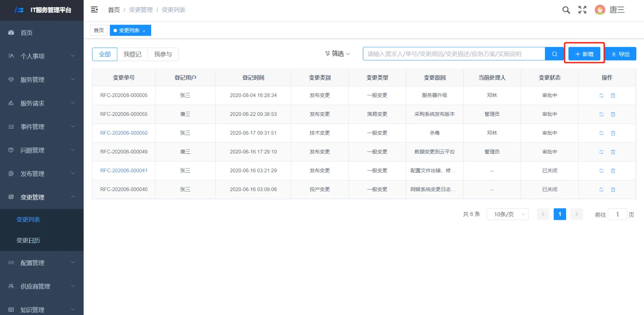
Task: Delete icon for RFC-202006-000050 row
Action: [x=613, y=133]
